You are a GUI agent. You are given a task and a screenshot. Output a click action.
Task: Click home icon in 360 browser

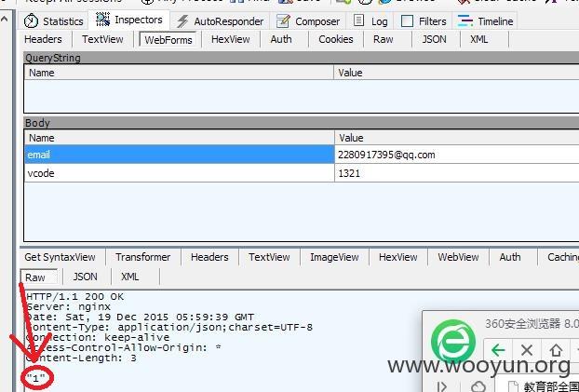(x=556, y=349)
